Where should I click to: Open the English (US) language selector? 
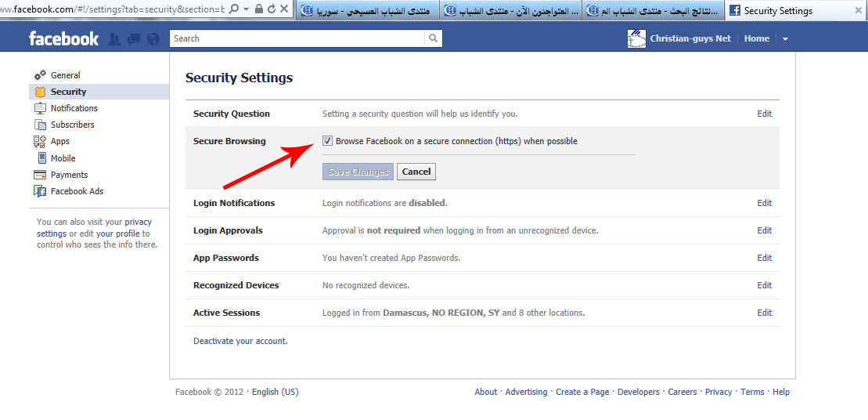[x=275, y=392]
